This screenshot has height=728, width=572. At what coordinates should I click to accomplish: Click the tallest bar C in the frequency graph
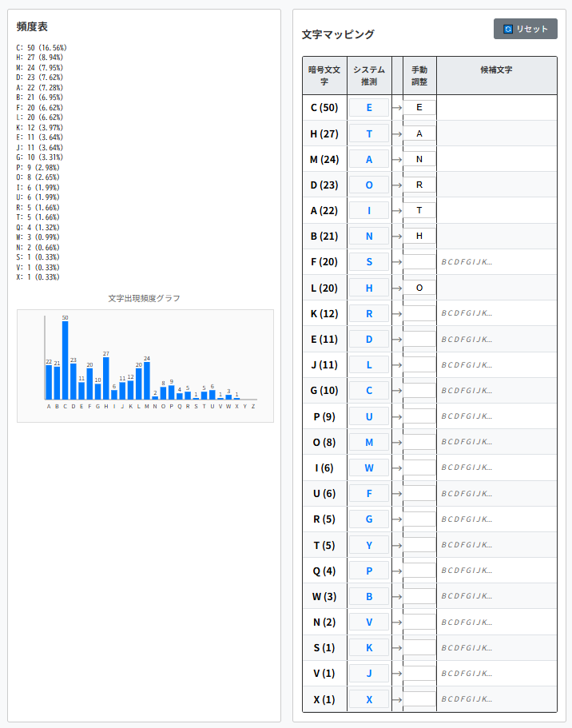pyautogui.click(x=65, y=360)
